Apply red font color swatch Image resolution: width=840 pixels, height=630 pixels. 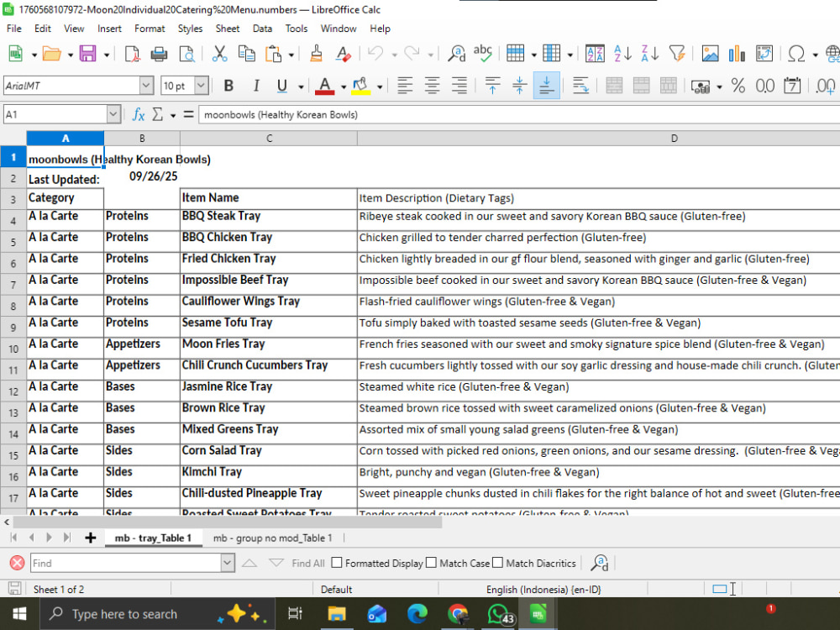pos(324,86)
